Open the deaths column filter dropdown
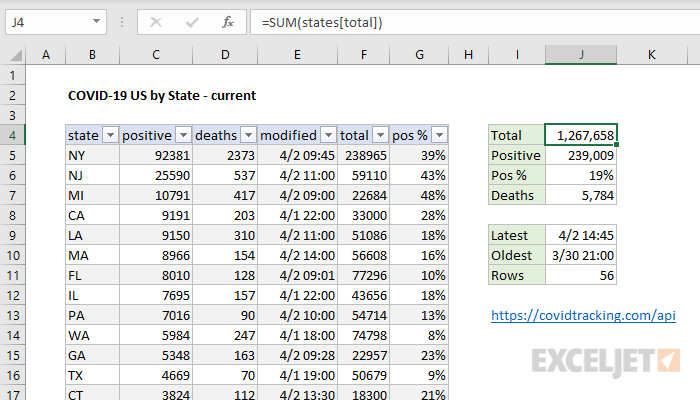 tap(248, 135)
